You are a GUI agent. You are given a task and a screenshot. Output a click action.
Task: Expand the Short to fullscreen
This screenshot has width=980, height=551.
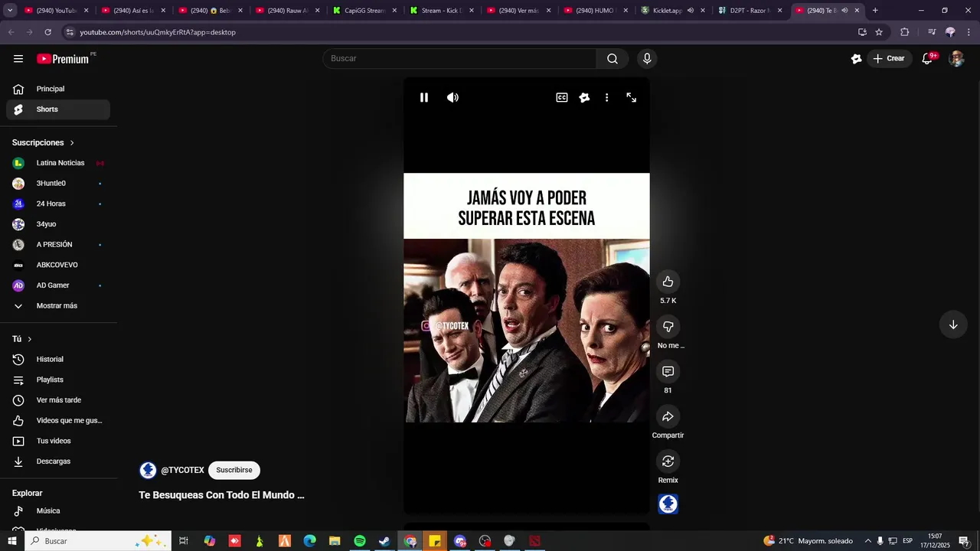[631, 97]
